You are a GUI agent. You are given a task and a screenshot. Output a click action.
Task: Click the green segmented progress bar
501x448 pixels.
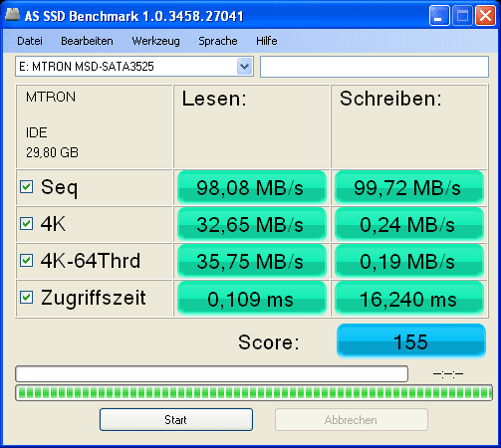pyautogui.click(x=254, y=393)
